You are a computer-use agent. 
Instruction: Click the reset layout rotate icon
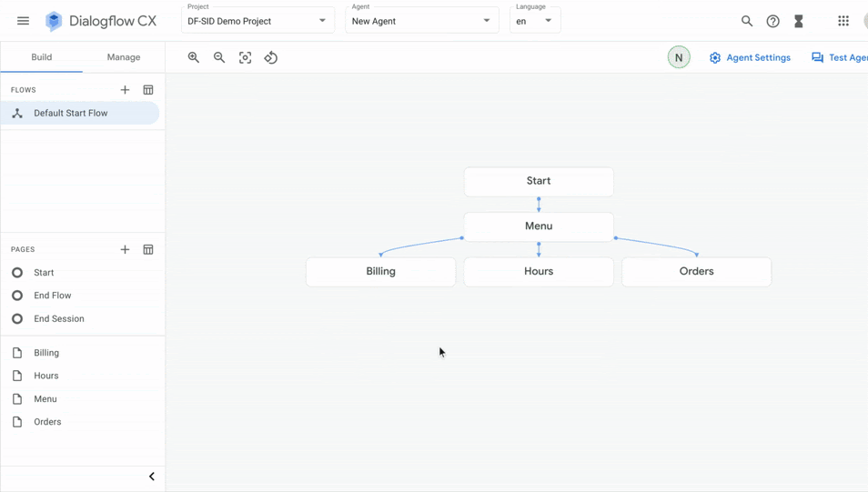click(x=271, y=57)
